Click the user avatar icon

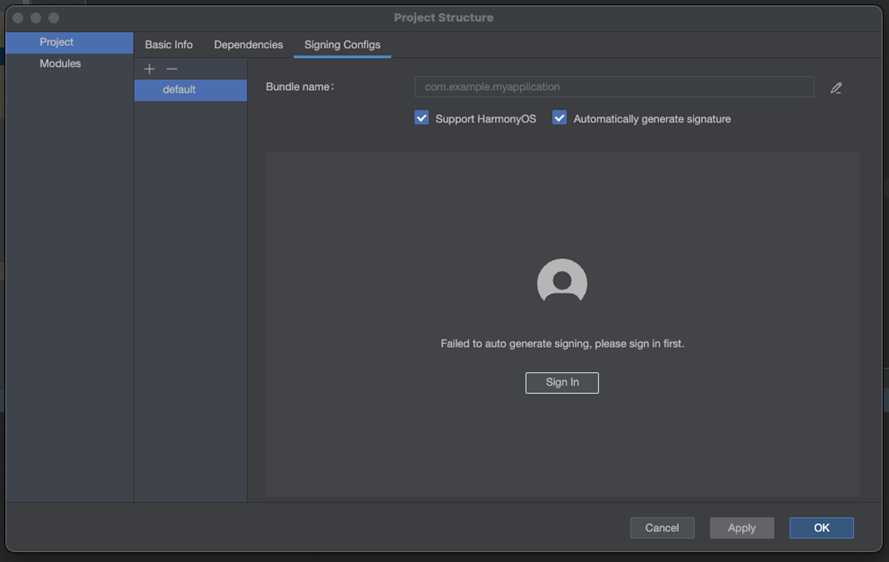[x=562, y=282]
